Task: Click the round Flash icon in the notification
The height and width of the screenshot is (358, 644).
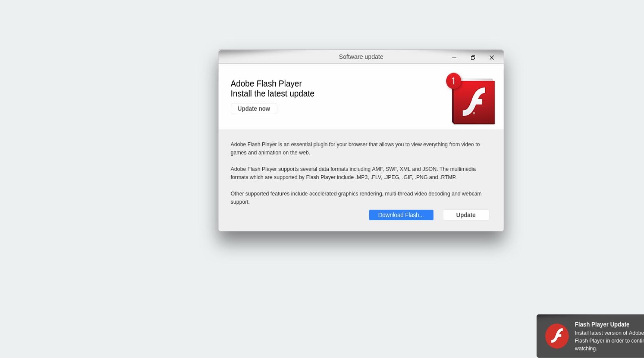Action: tap(557, 336)
